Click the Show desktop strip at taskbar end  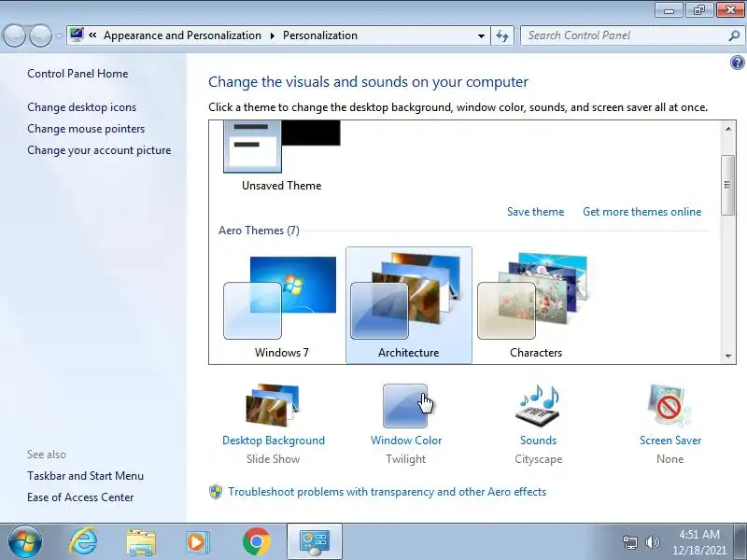pos(741,542)
